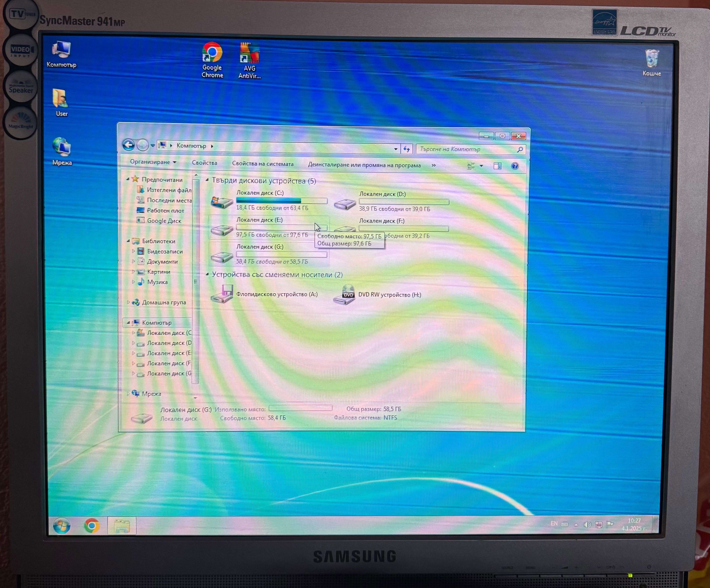Screen dimensions: 710x588
Task: Select Мрежа in navigation pane
Action: tap(146, 393)
